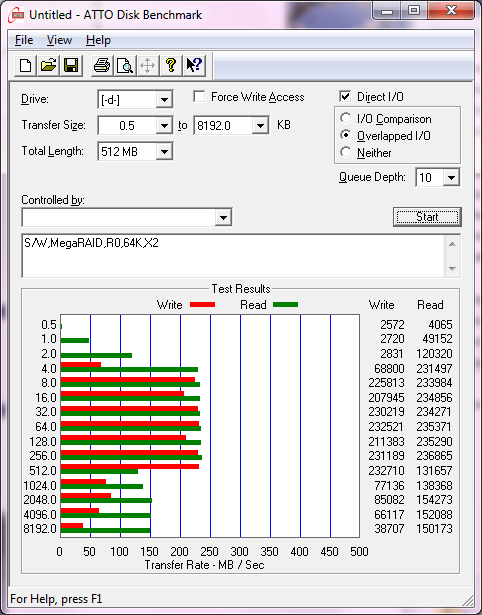Save results using the floppy disk icon
The height and width of the screenshot is (615, 482).
[x=71, y=66]
